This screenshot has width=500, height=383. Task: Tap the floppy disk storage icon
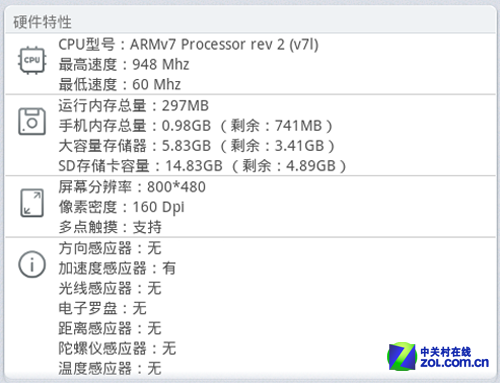pos(32,121)
